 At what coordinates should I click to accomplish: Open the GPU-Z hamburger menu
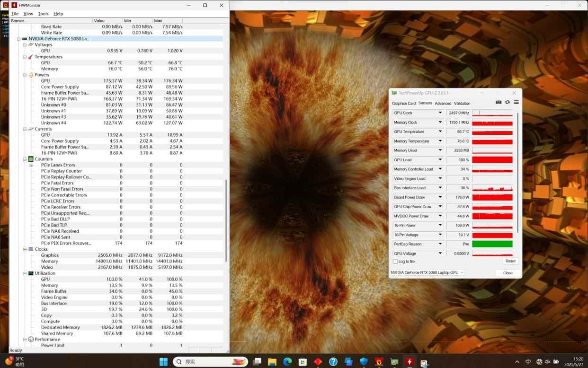(516, 102)
